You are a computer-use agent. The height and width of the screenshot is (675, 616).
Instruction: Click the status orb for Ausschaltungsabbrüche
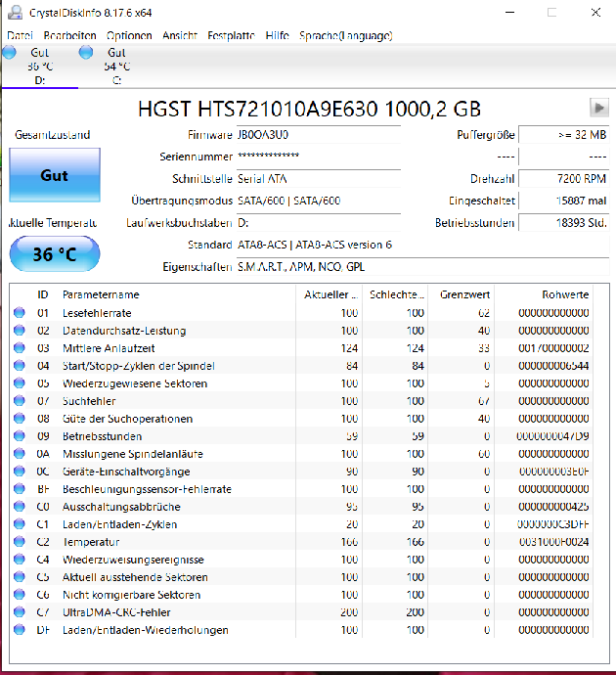[x=20, y=507]
